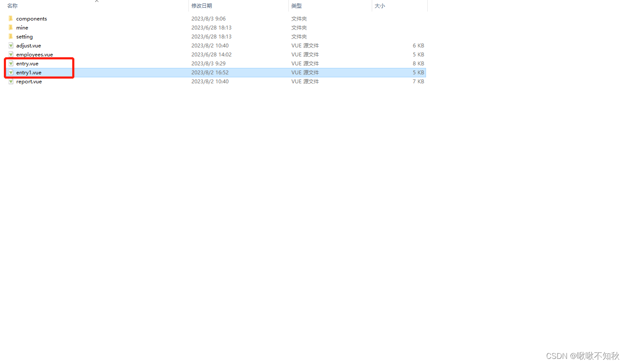The height and width of the screenshot is (364, 626).
Task: Click the CSDN 啾啾不知秋 watermark link
Action: pos(582,355)
